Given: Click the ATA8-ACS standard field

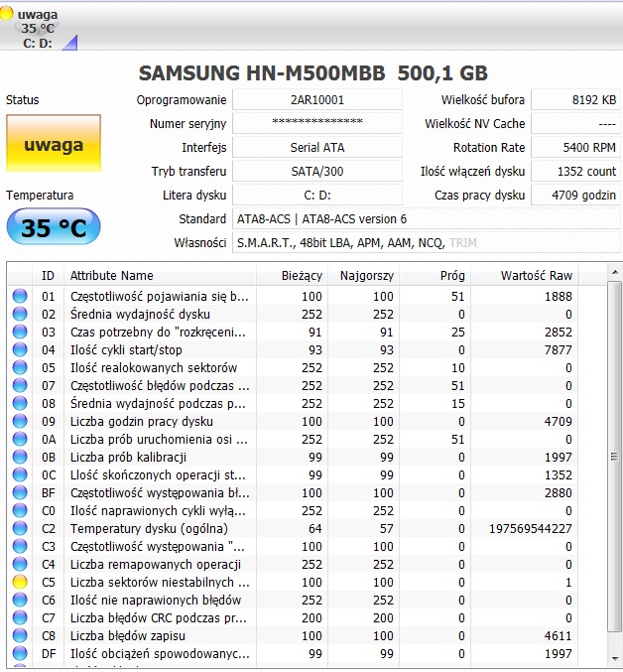Looking at the screenshot, I should coord(427,219).
